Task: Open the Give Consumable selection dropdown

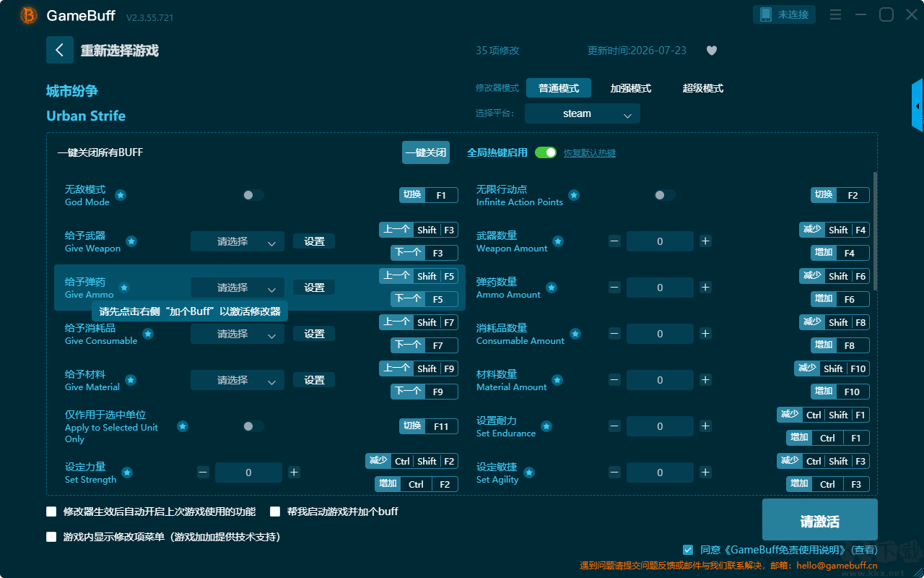Action: (237, 334)
